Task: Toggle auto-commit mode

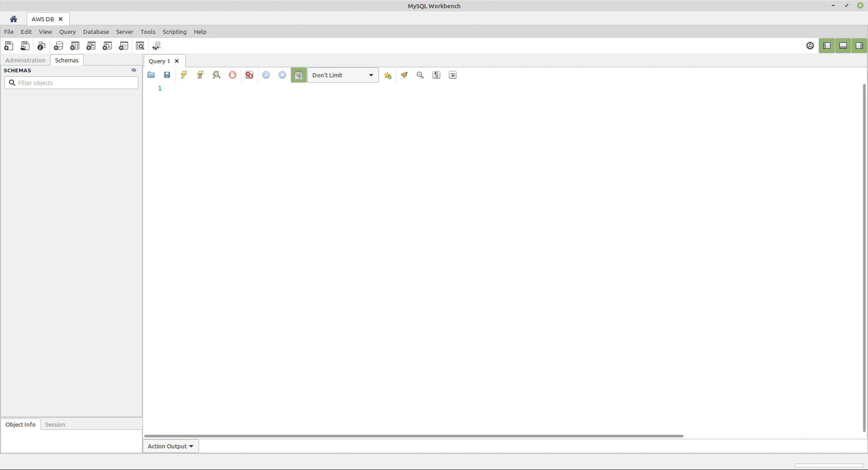Action: (298, 74)
